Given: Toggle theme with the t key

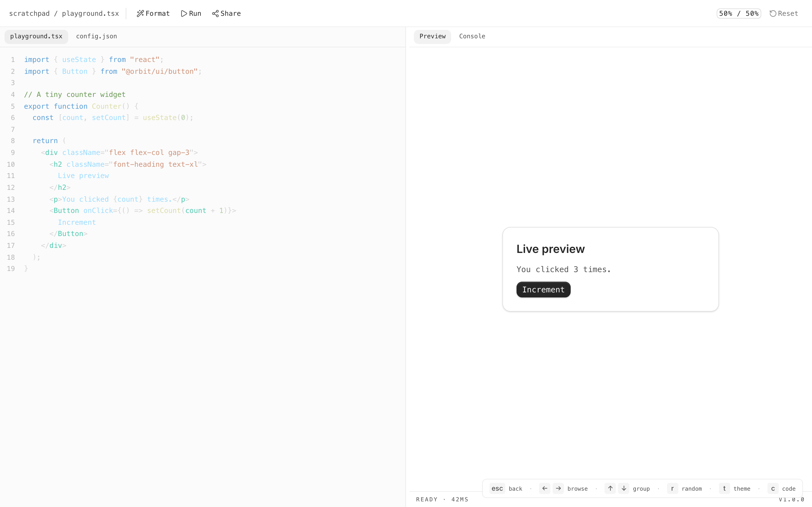Looking at the screenshot, I should [x=724, y=488].
